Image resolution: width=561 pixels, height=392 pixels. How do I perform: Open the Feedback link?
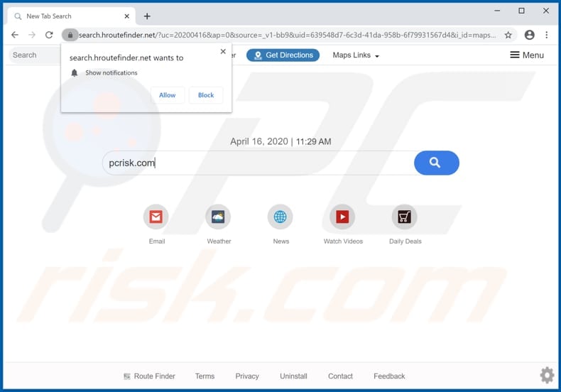tap(389, 376)
